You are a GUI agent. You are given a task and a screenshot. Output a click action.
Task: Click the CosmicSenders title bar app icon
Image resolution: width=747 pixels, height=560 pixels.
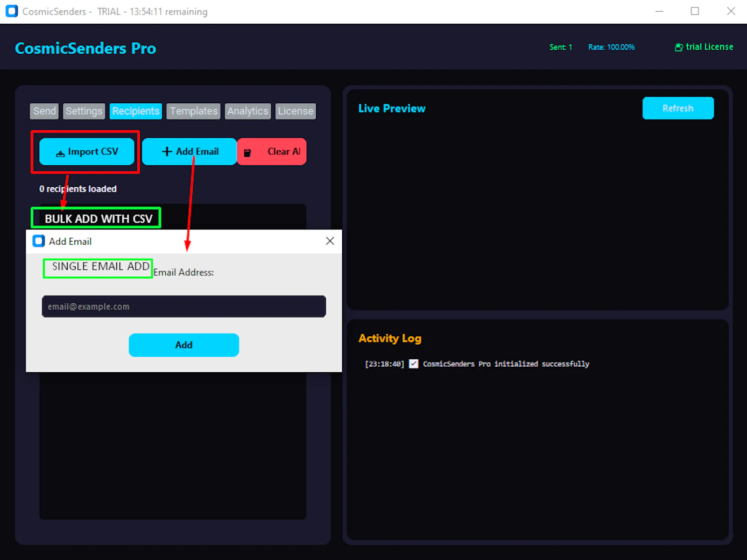click(x=12, y=11)
